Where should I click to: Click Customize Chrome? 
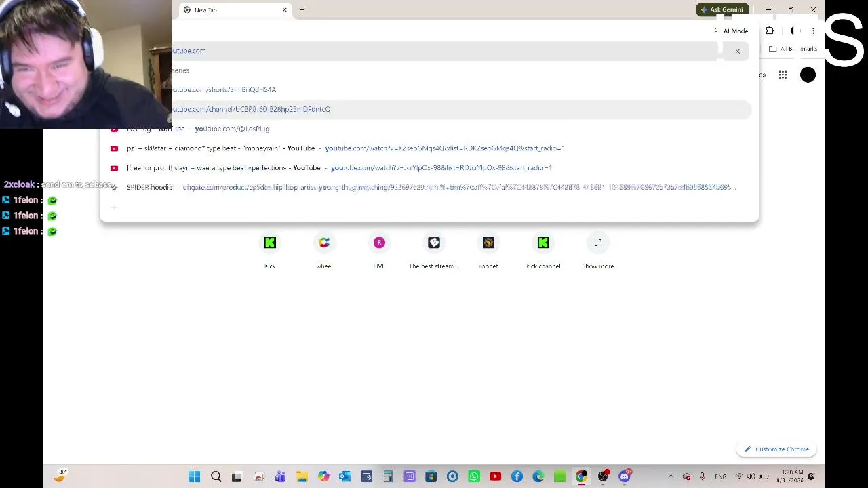tap(777, 449)
